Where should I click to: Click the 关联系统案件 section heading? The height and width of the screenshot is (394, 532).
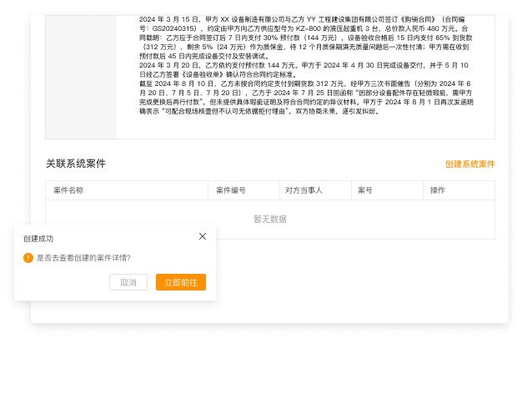tap(76, 164)
